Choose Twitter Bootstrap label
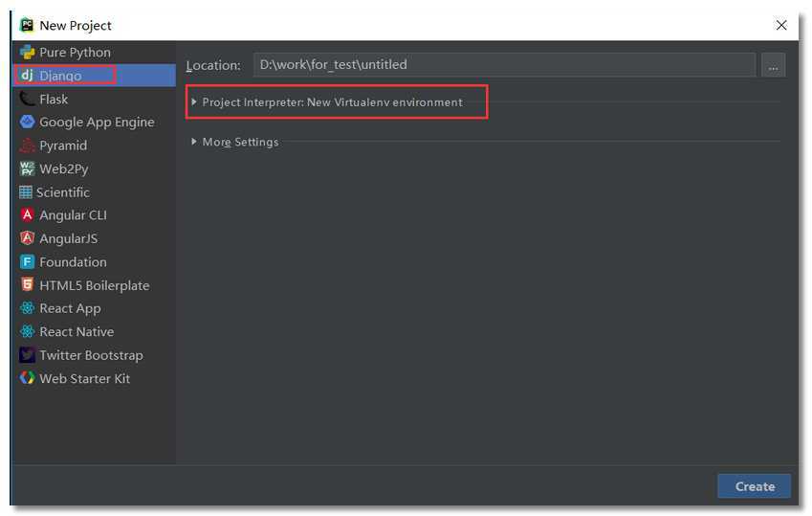 [91, 355]
